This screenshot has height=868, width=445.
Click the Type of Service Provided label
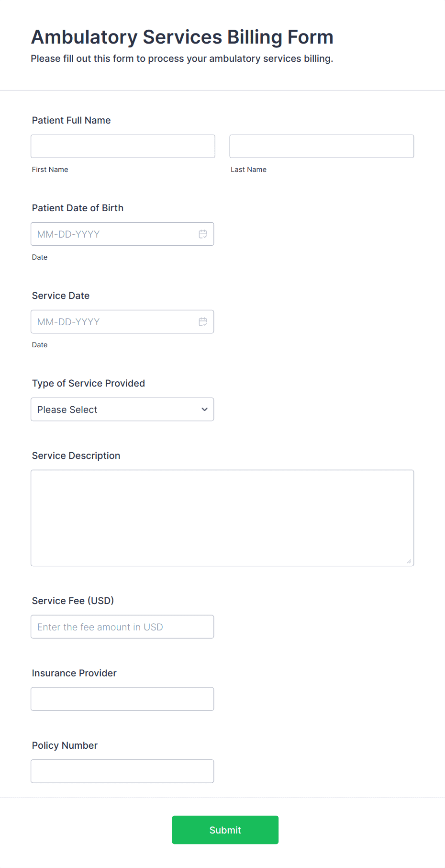pos(89,383)
